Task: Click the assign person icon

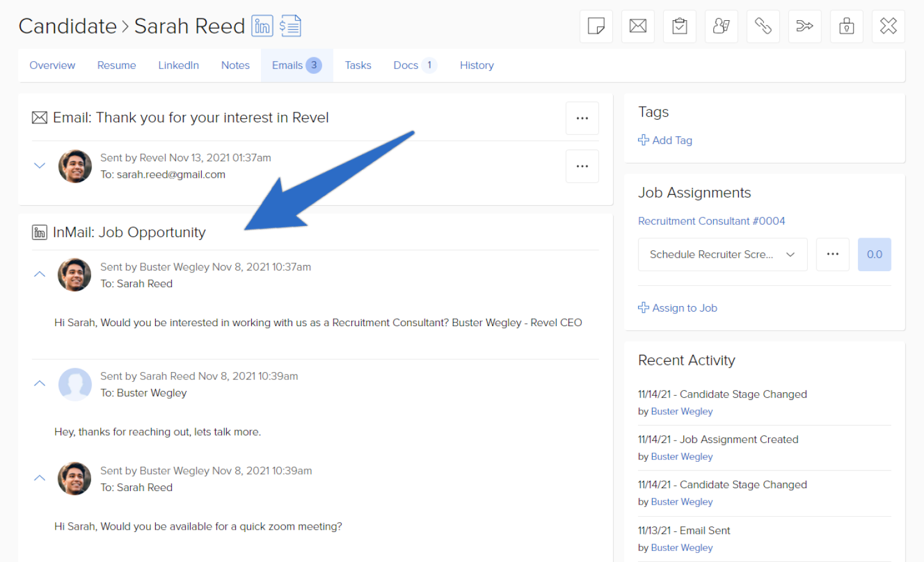Action: coord(721,26)
